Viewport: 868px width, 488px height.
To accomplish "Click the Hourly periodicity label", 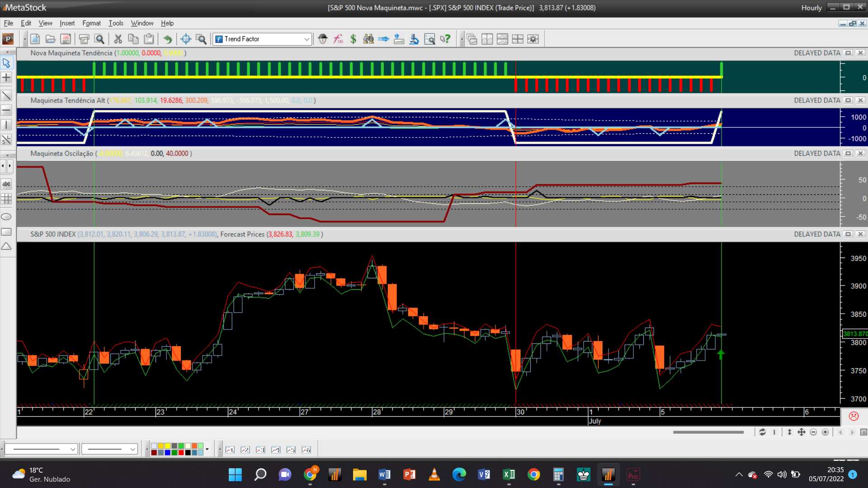I will [x=811, y=8].
